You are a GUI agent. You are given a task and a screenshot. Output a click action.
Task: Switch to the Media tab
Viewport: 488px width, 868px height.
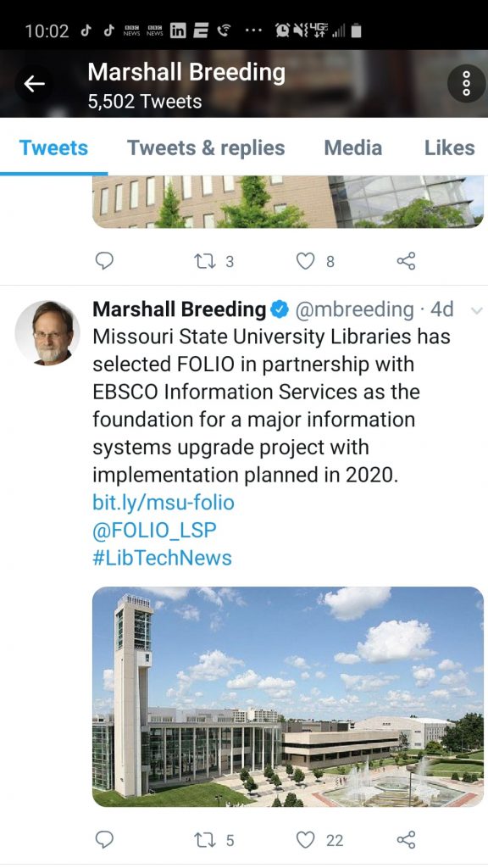coord(352,147)
